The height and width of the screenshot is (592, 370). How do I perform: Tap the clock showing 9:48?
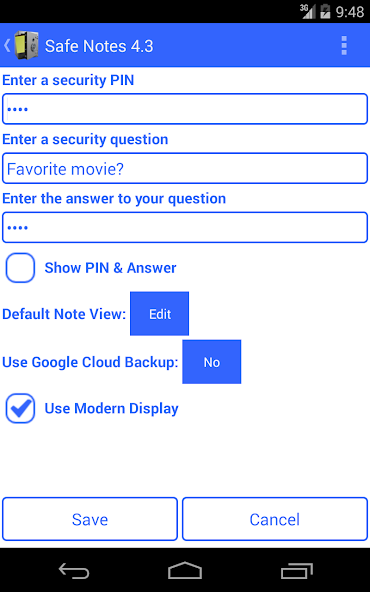350,12
